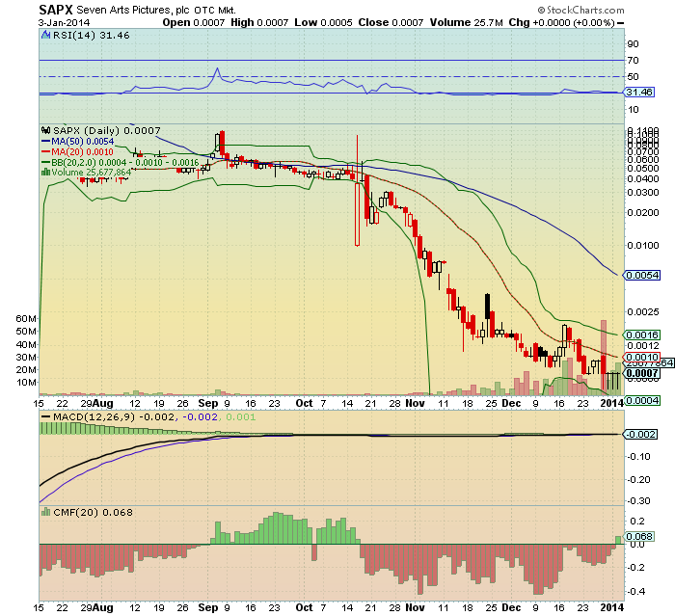Click the bold 0.0007 last price tag
Screen dimensions: 675x616
tap(642, 373)
